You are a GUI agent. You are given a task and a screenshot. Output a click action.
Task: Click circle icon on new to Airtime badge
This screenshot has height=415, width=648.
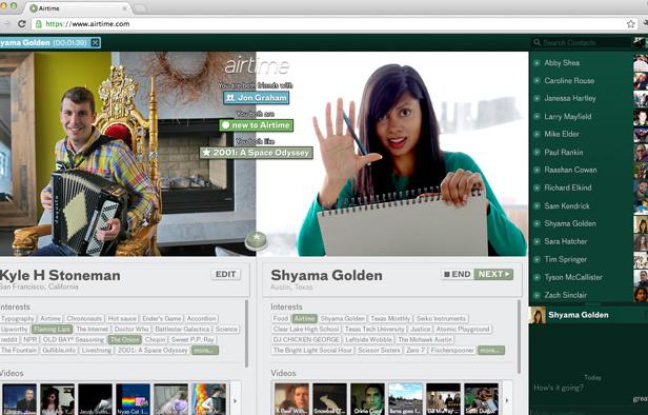(226, 125)
